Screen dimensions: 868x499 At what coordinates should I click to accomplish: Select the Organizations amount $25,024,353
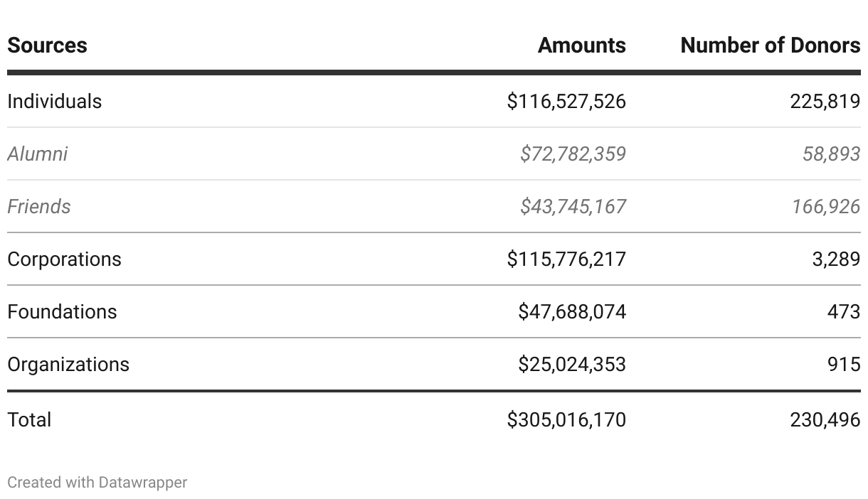[572, 364]
